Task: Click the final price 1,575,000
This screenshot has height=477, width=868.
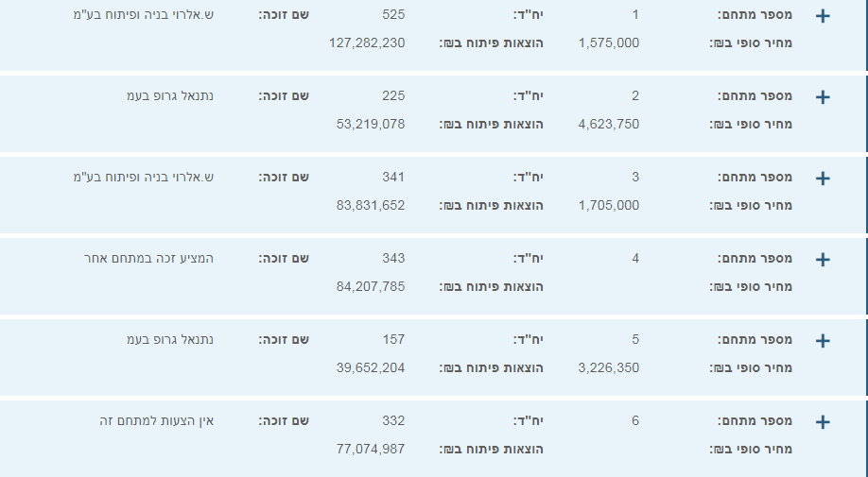Action: [x=609, y=43]
